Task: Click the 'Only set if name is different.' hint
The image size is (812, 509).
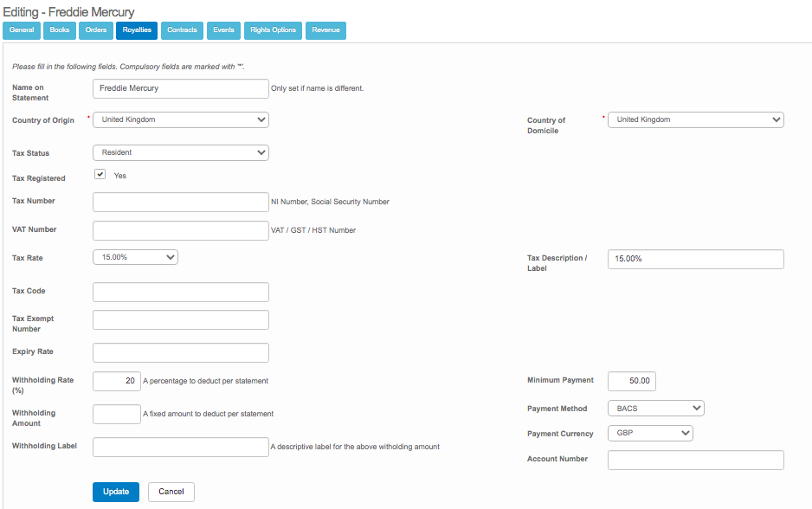Action: (x=318, y=88)
